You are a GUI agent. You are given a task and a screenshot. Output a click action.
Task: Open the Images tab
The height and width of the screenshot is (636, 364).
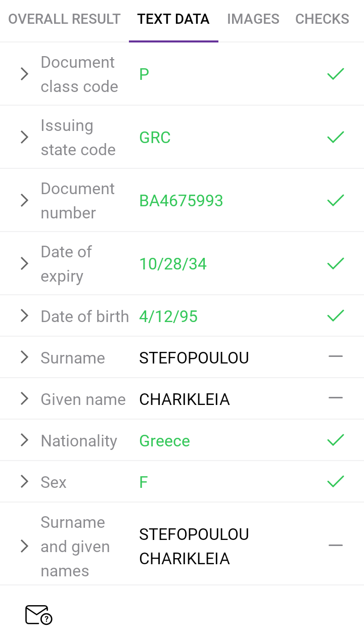pos(253,19)
